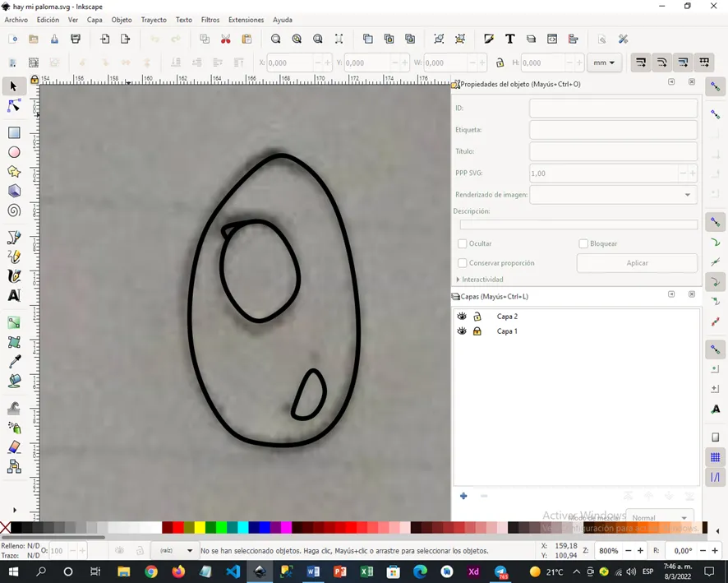Select the Selector arrow tool
728x583 pixels.
click(x=13, y=86)
